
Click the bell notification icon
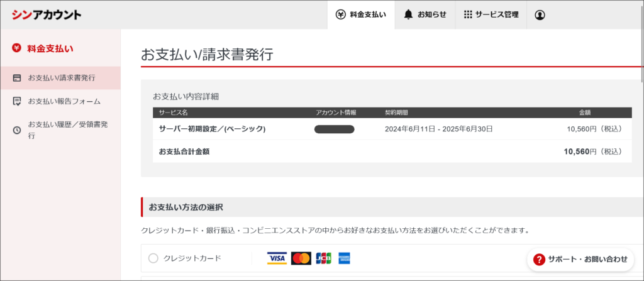tap(409, 14)
